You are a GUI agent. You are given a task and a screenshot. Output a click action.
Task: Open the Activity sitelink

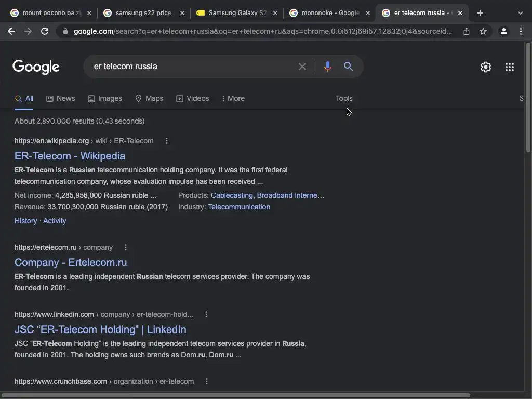coord(55,221)
